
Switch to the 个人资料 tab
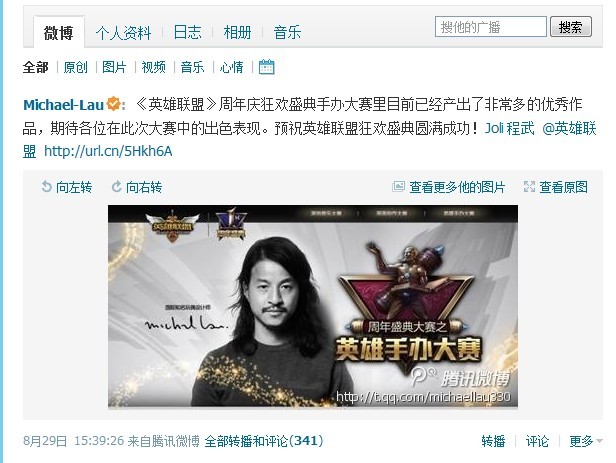click(x=123, y=33)
